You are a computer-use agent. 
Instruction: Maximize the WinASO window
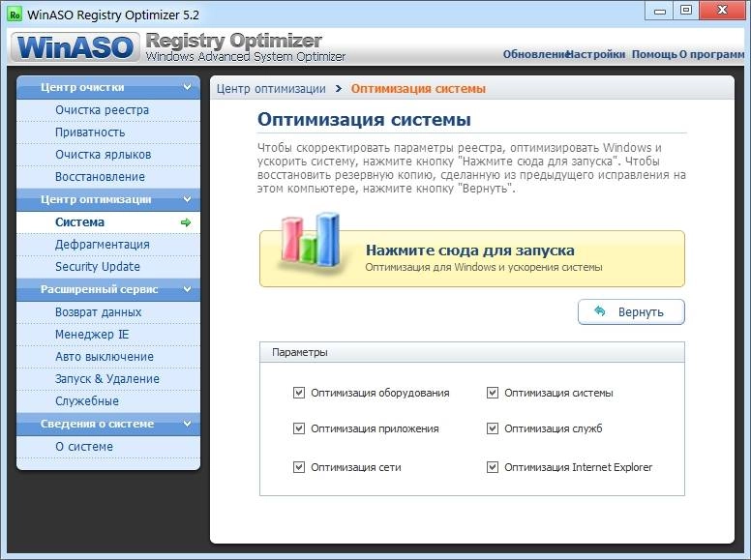(x=686, y=11)
